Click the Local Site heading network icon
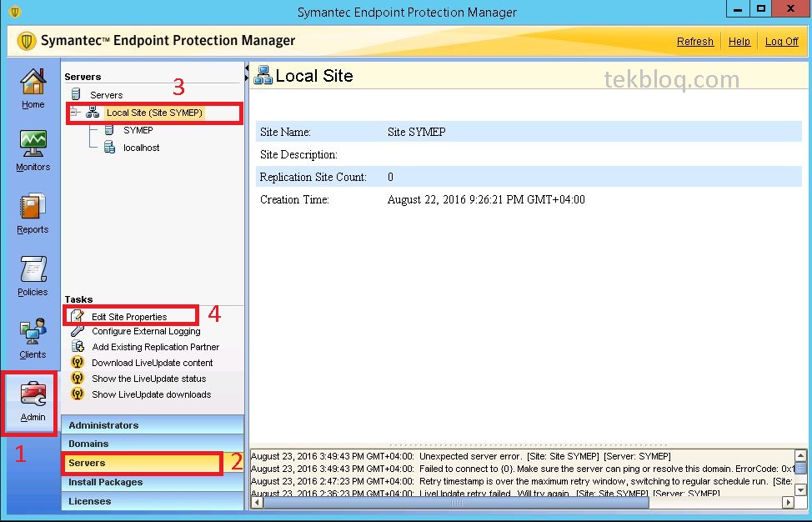Viewport: 812px width, 522px height. click(x=263, y=75)
